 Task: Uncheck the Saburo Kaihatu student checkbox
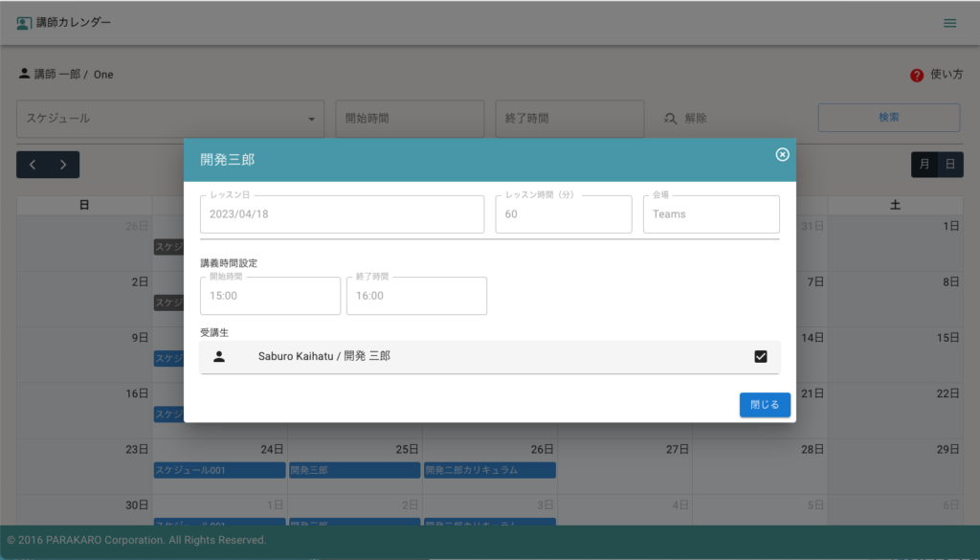(x=761, y=356)
